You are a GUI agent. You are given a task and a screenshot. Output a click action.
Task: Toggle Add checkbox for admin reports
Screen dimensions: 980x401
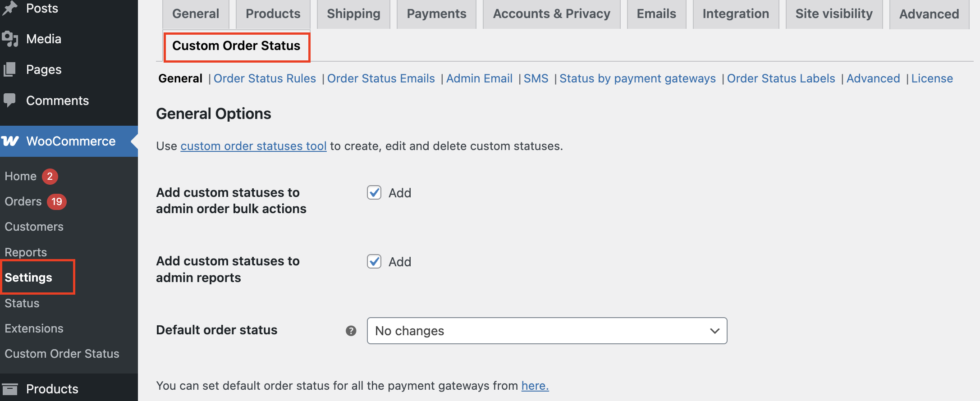tap(374, 261)
